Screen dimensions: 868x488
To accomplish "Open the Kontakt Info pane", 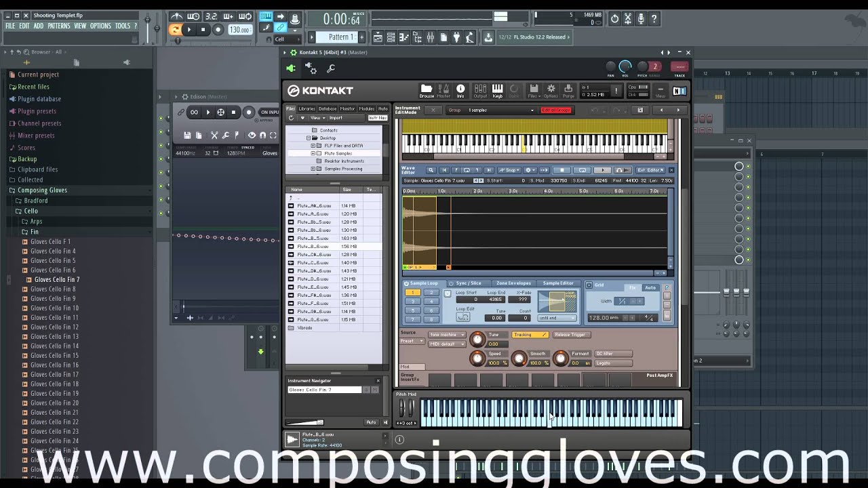I will tap(460, 90).
